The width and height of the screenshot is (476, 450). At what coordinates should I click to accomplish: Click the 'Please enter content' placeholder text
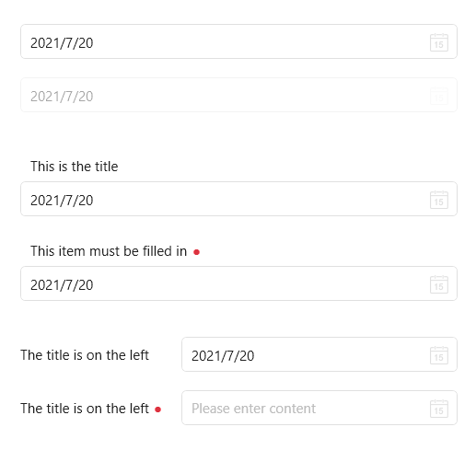(253, 409)
